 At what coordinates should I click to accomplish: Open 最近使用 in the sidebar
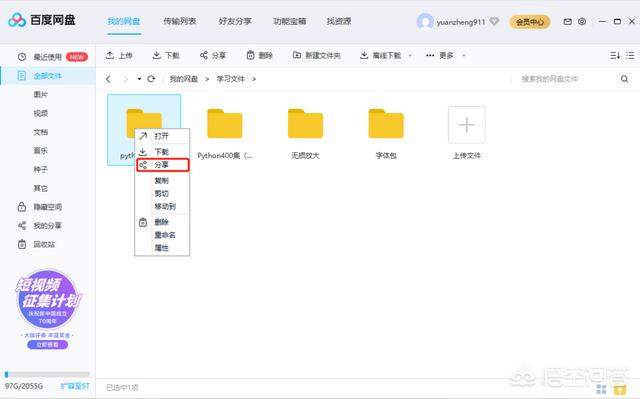coord(48,57)
